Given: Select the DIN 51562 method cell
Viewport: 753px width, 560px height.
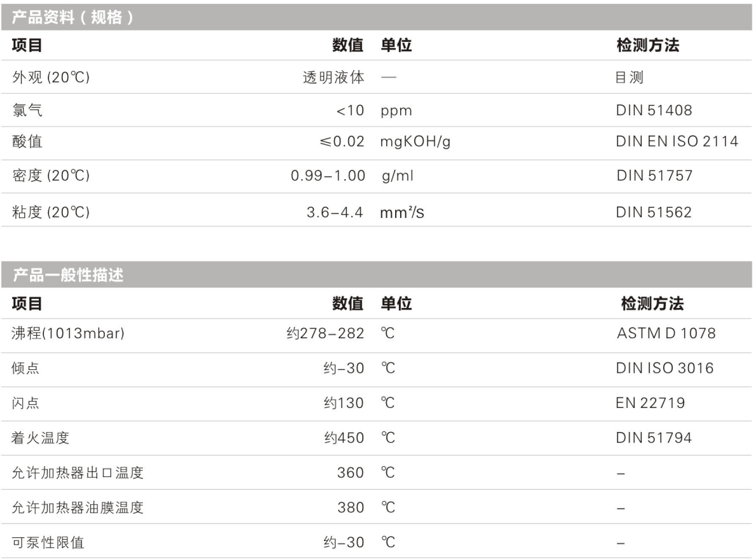Looking at the screenshot, I should pos(654,212).
